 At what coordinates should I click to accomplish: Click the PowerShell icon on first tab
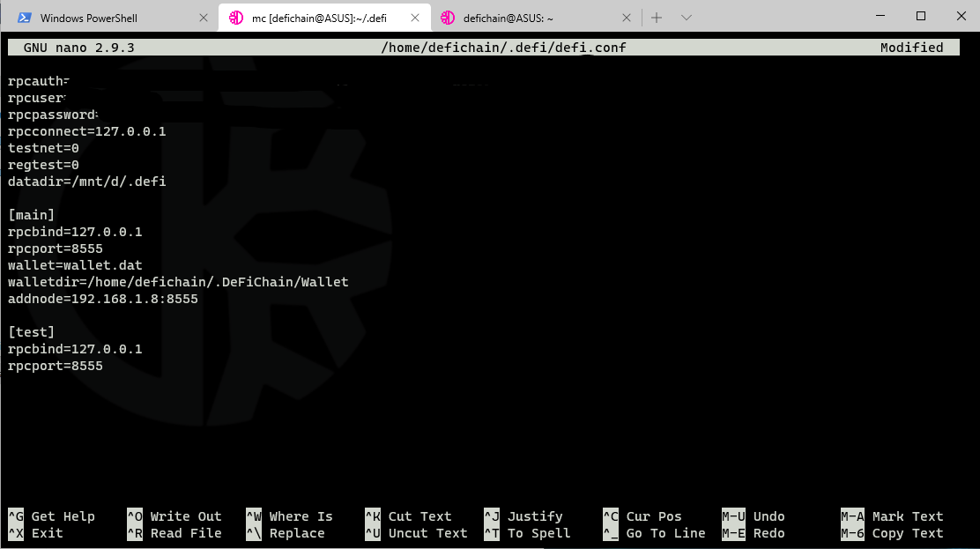pos(25,18)
